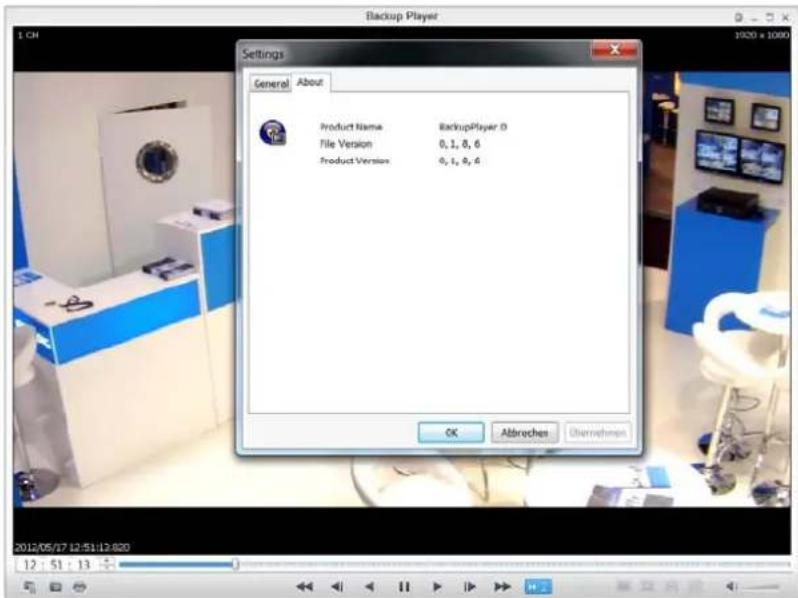Confirm the Settings dialog with OK
Image resolution: width=798 pixels, height=598 pixels.
pos(451,433)
